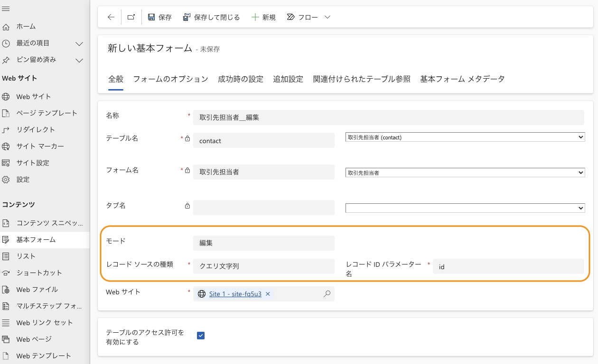Click the 新規 plus icon
This screenshot has height=364, width=598.
click(255, 17)
